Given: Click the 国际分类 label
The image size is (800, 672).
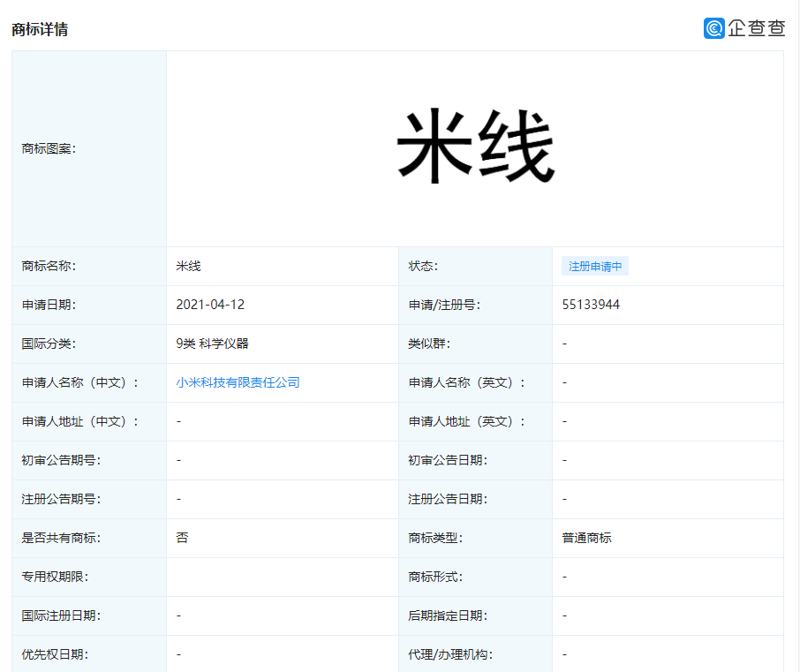Looking at the screenshot, I should pos(49,344).
